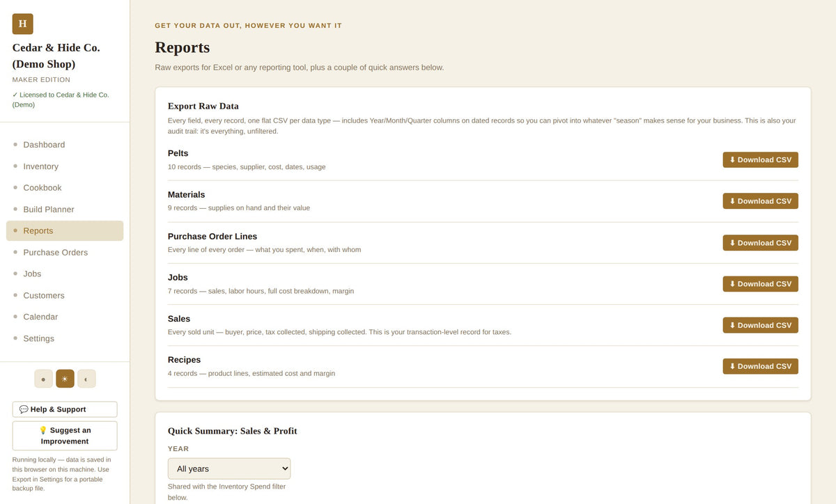The width and height of the screenshot is (836, 504).
Task: Click the 'Licensed to Cedar & Hide Co.' text
Action: [x=61, y=100]
